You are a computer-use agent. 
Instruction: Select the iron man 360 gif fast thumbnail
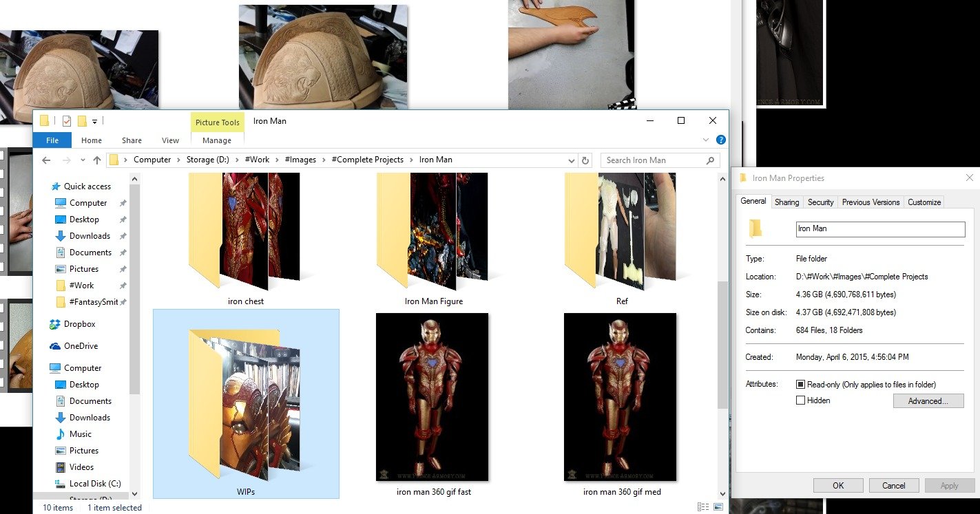pos(432,397)
